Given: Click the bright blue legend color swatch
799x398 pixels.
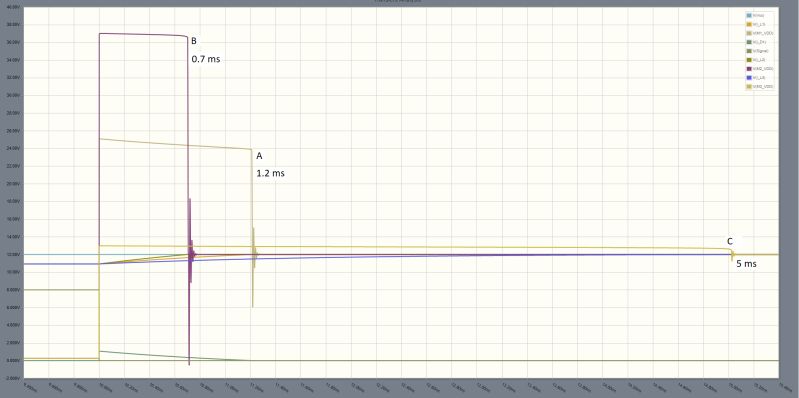Looking at the screenshot, I should click(x=749, y=77).
